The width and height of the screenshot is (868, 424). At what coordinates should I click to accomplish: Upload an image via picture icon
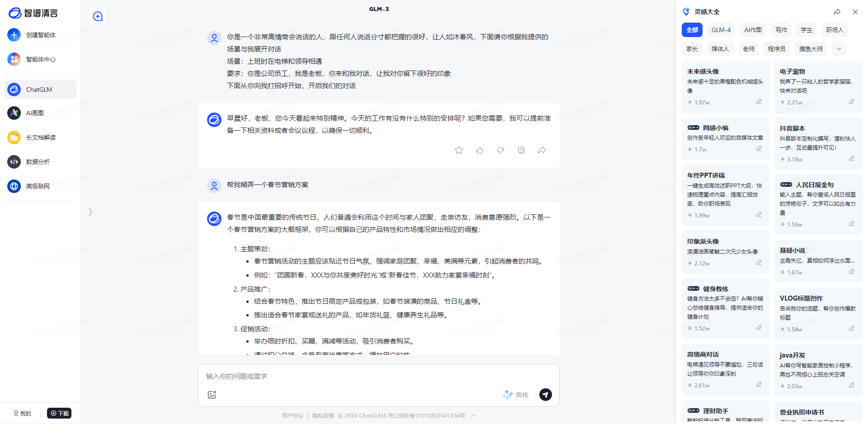(212, 395)
